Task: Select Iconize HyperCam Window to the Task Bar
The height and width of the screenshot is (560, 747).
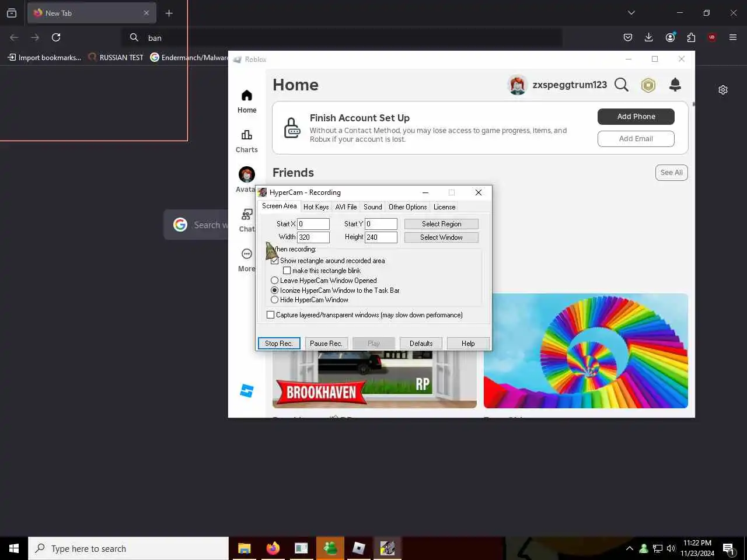Action: click(336, 290)
